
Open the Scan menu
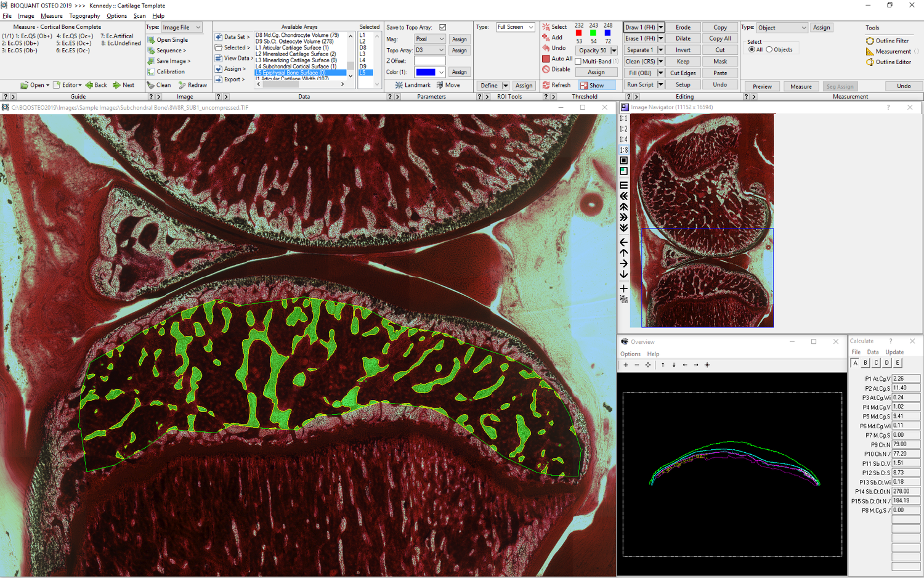pos(139,16)
